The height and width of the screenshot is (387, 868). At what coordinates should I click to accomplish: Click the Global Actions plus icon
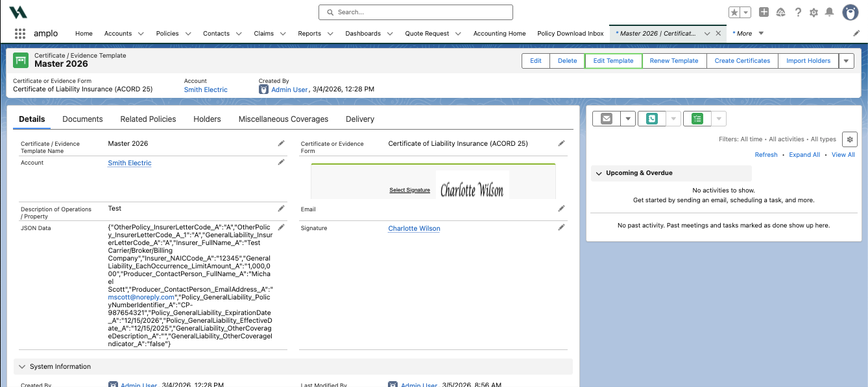pyautogui.click(x=764, y=12)
